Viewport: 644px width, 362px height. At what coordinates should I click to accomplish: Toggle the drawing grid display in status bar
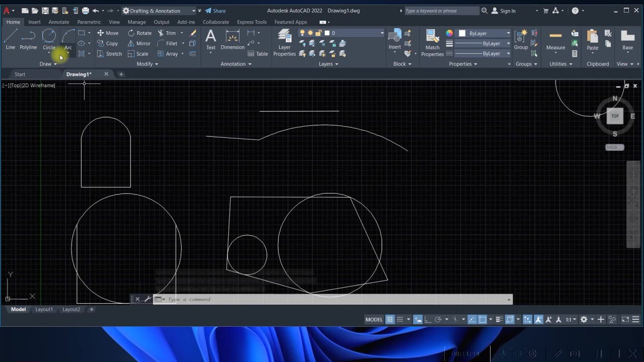click(390, 319)
